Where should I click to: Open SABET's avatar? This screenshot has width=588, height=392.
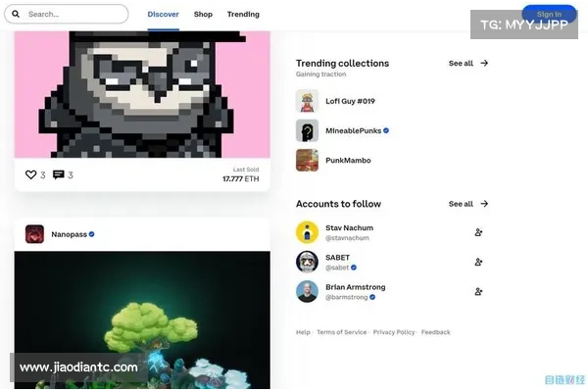tap(307, 262)
